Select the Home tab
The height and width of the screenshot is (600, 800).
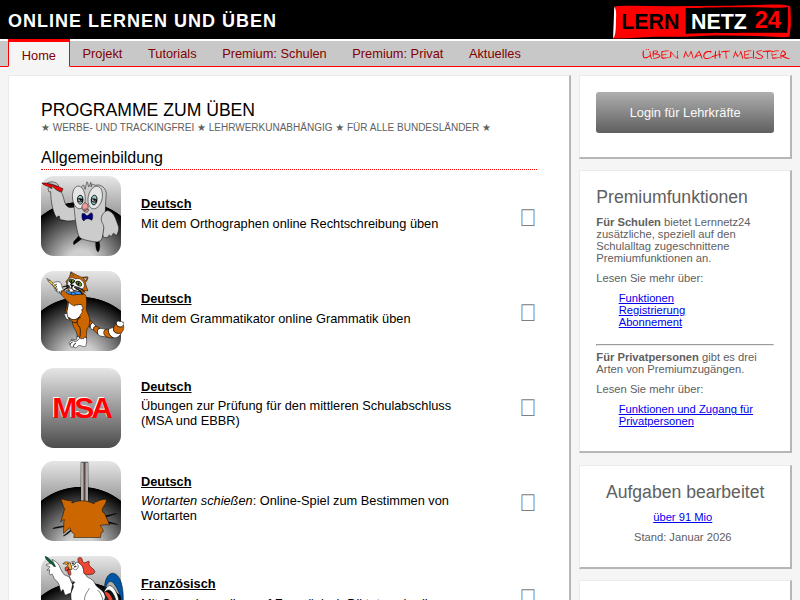(39, 55)
